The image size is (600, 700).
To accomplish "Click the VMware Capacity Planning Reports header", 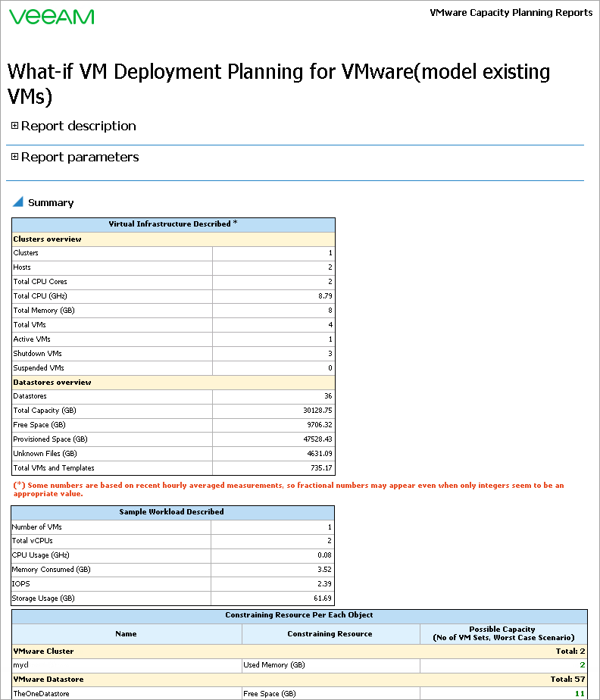I will 511,12.
